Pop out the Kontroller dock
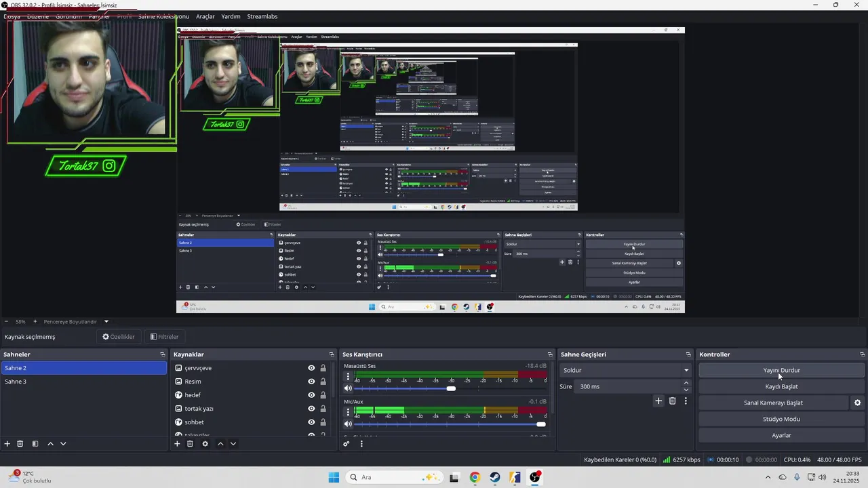The image size is (868, 488). 863,354
